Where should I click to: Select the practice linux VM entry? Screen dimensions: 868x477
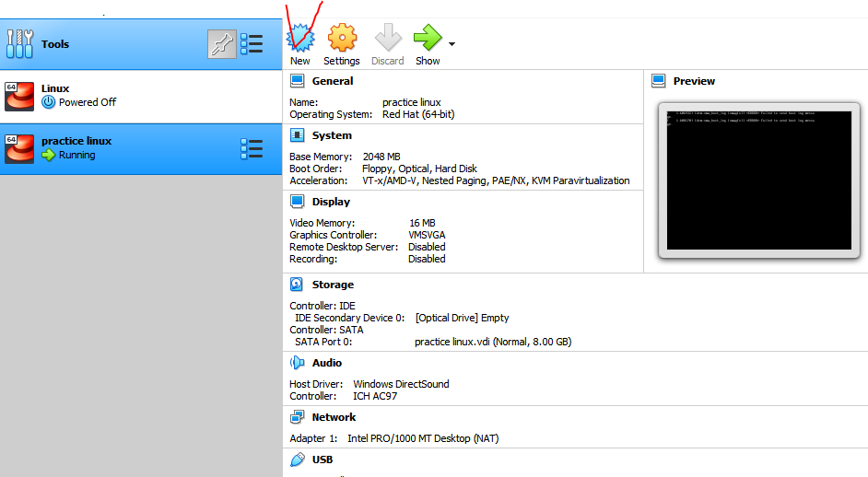[x=141, y=149]
